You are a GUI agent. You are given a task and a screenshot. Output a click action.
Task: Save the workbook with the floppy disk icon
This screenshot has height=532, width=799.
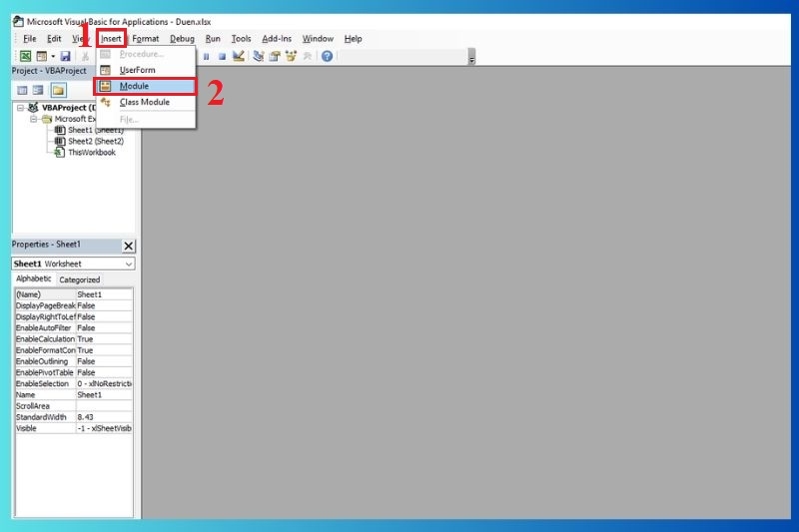click(65, 56)
